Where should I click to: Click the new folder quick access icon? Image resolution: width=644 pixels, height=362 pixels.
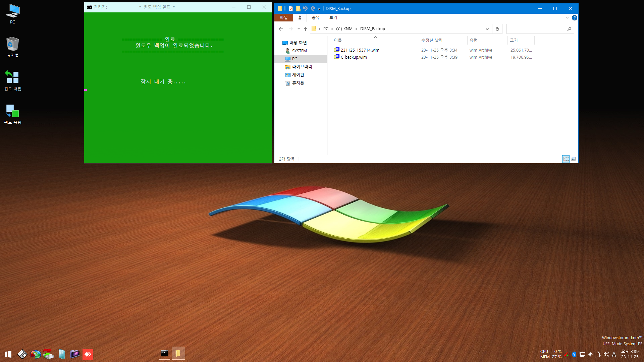click(x=298, y=9)
